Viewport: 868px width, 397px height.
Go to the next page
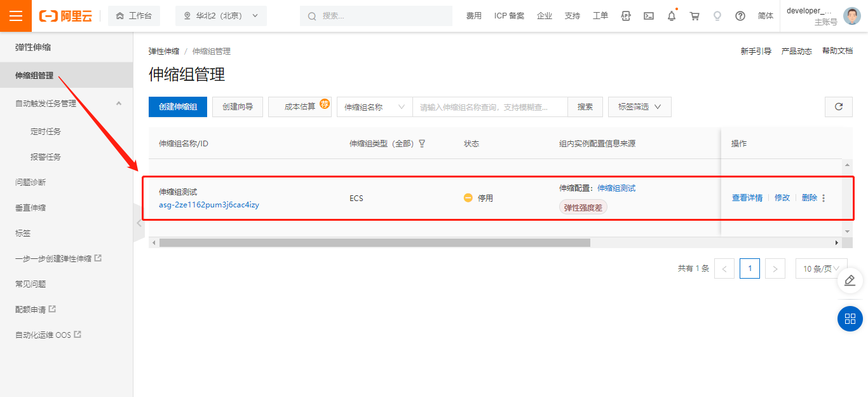click(x=775, y=268)
